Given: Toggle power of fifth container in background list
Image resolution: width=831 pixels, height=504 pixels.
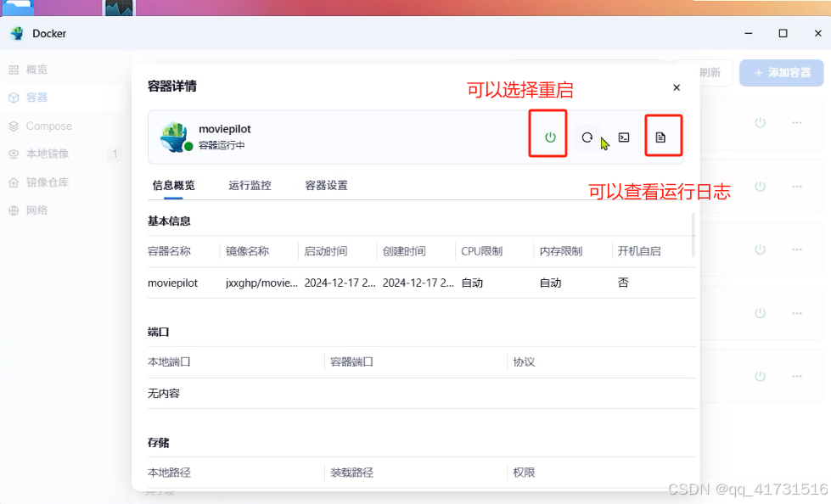Looking at the screenshot, I should click(x=760, y=376).
